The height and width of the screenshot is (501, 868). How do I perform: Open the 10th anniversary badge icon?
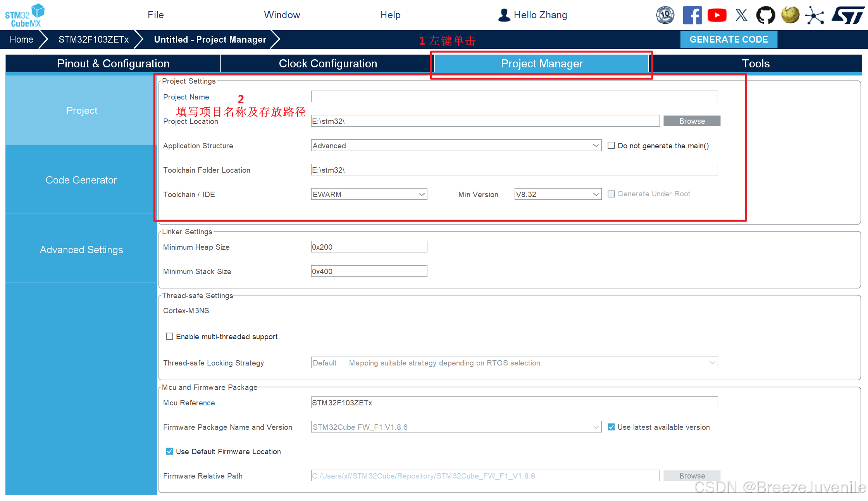665,15
